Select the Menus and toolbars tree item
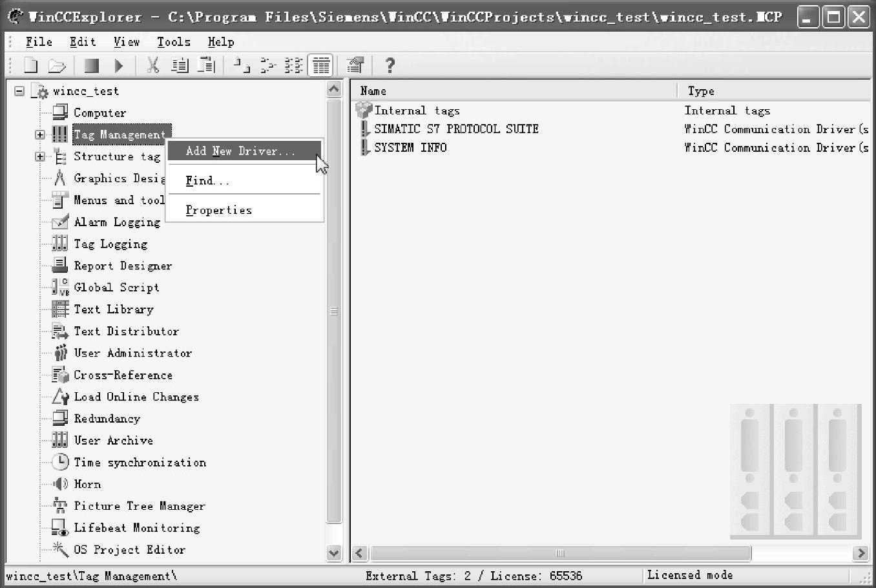 coord(119,200)
